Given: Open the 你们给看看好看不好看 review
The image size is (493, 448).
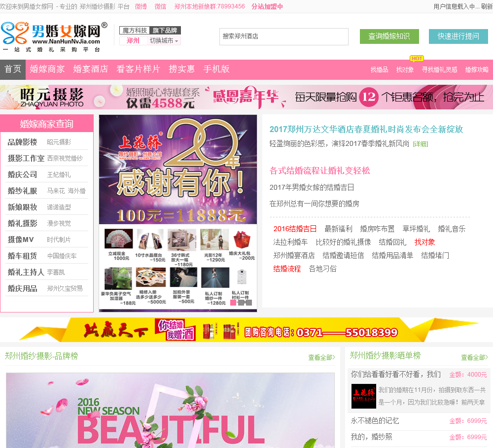Looking at the screenshot, I should pos(396,375).
